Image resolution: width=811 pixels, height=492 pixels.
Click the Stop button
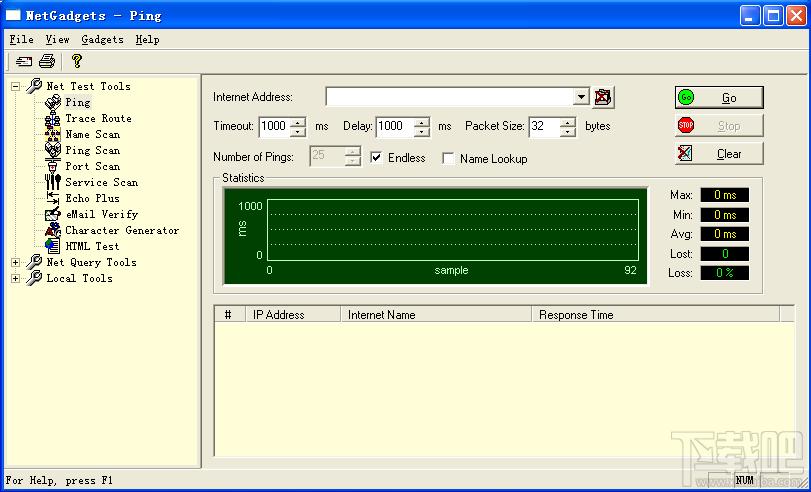point(719,126)
